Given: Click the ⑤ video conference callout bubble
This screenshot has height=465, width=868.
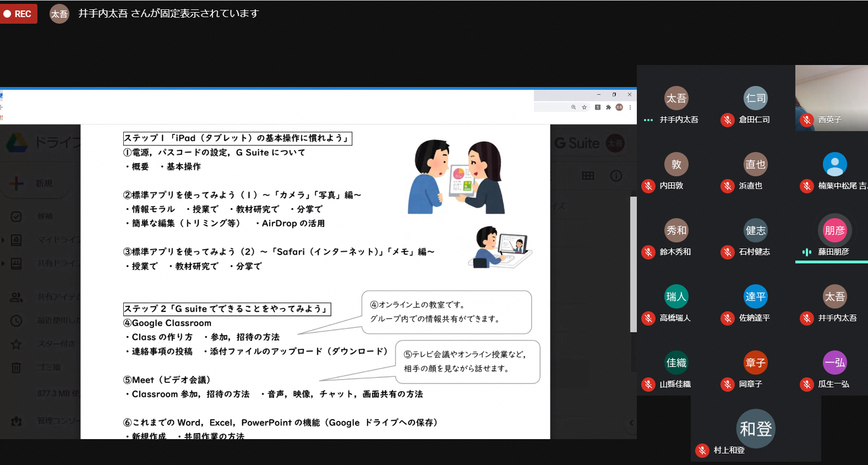Looking at the screenshot, I should [468, 362].
